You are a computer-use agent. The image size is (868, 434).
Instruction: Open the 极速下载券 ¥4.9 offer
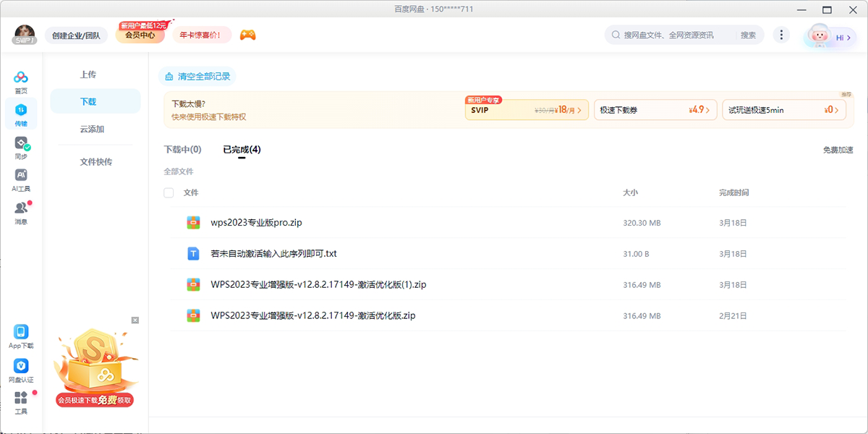pyautogui.click(x=655, y=110)
